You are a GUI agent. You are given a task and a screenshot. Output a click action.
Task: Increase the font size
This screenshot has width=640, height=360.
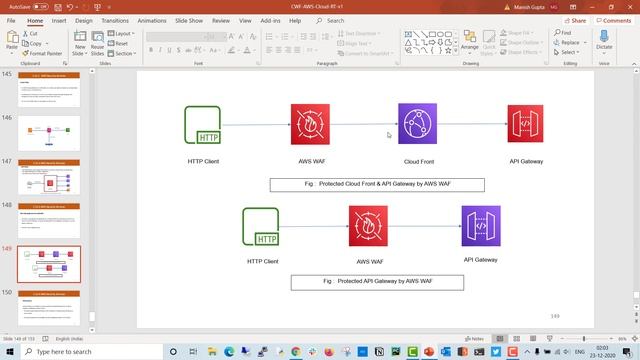tap(232, 37)
